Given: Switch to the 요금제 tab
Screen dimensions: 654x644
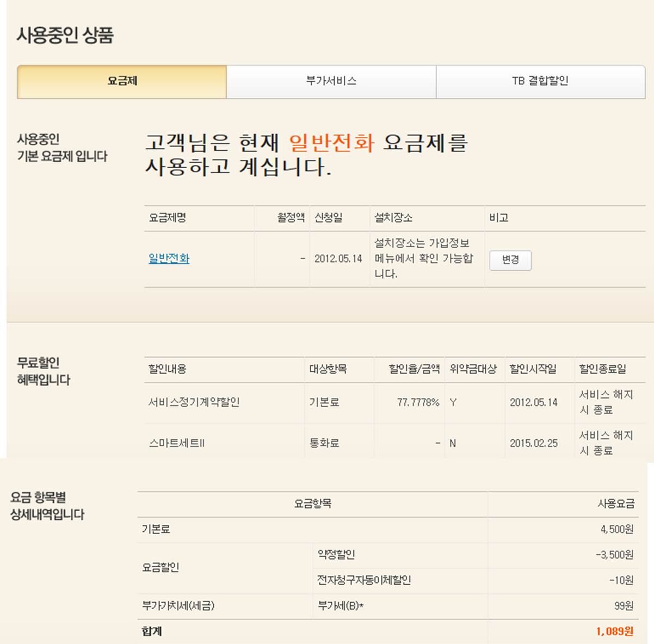Looking at the screenshot, I should (x=122, y=82).
